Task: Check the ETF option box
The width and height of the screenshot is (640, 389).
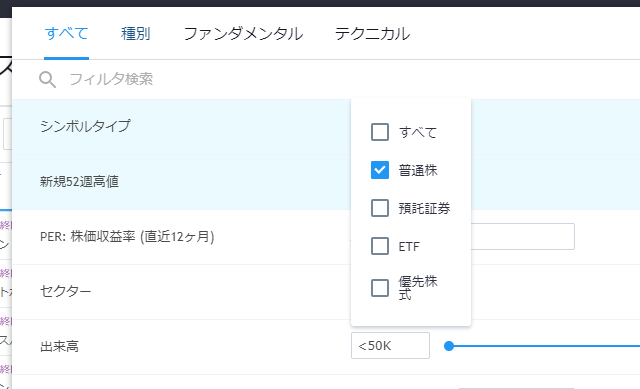Action: tap(380, 246)
